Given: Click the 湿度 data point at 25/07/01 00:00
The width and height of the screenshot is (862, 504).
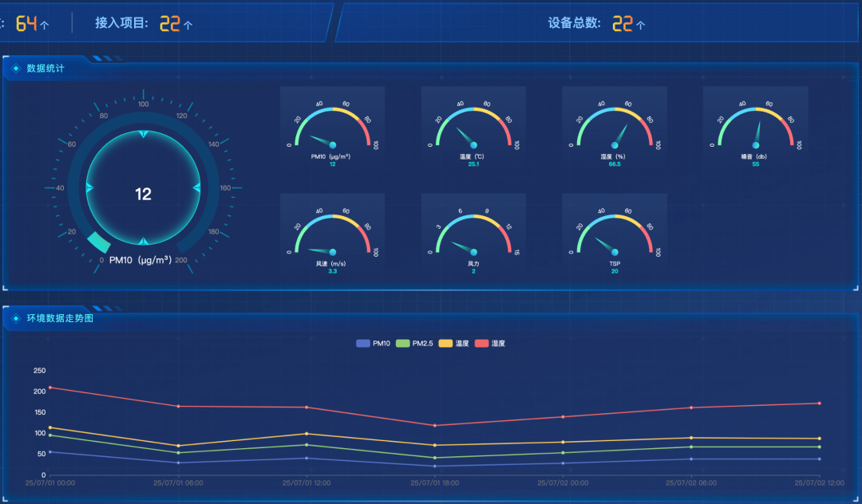Looking at the screenshot, I should coord(50,388).
